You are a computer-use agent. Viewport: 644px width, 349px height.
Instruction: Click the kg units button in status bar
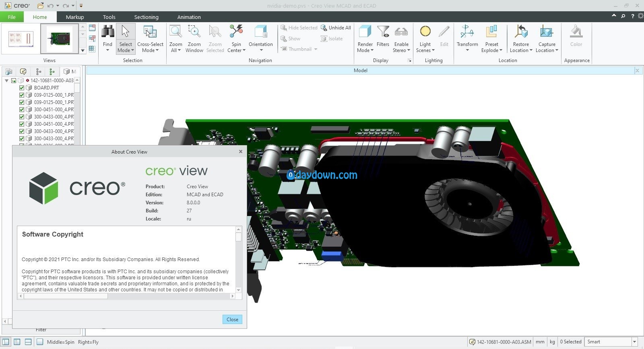pyautogui.click(x=552, y=342)
